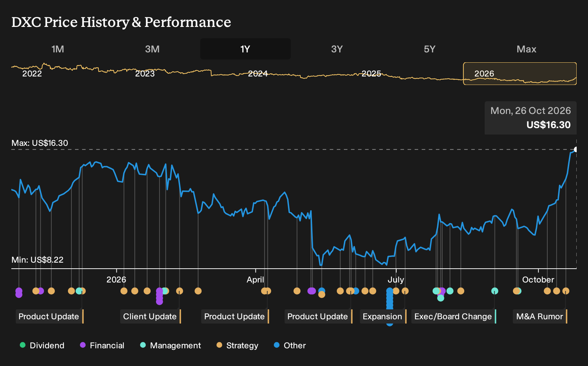The width and height of the screenshot is (588, 366).
Task: Click the bold US$16.30 price in tooltip
Action: pyautogui.click(x=548, y=125)
